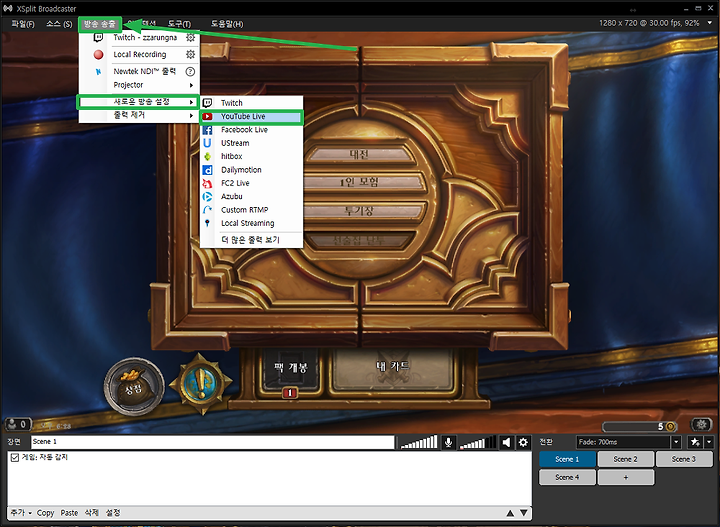Image resolution: width=720 pixels, height=527 pixels.
Task: Expand the Projector submenu arrow
Action: pos(191,85)
